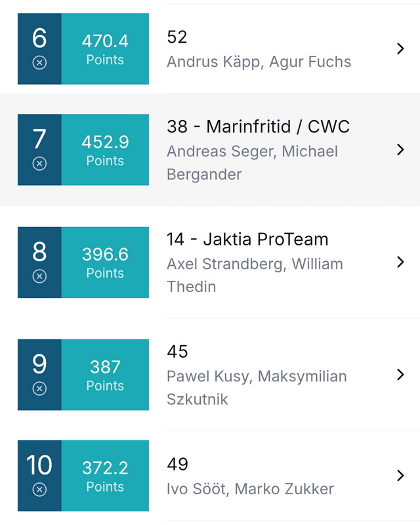The height and width of the screenshot is (525, 420).
Task: Open the 14 - Jaktia ProTeam entry
Action: pyautogui.click(x=247, y=240)
